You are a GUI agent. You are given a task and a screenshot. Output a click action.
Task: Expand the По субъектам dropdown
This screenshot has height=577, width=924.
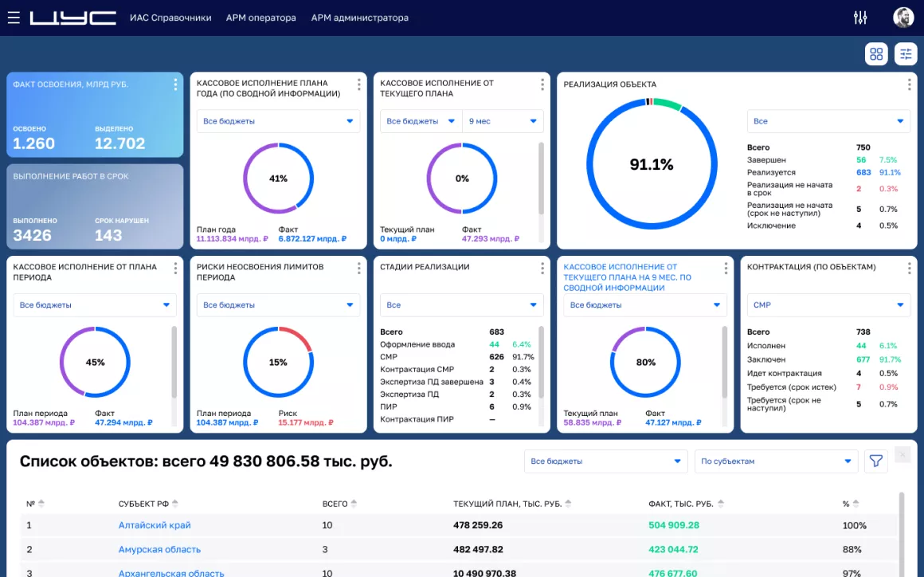click(776, 461)
